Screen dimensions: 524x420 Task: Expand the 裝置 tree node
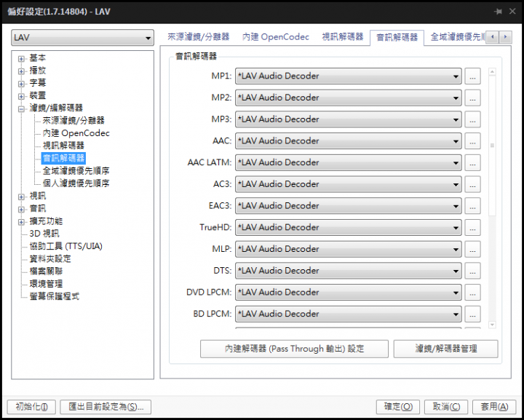(x=21, y=96)
